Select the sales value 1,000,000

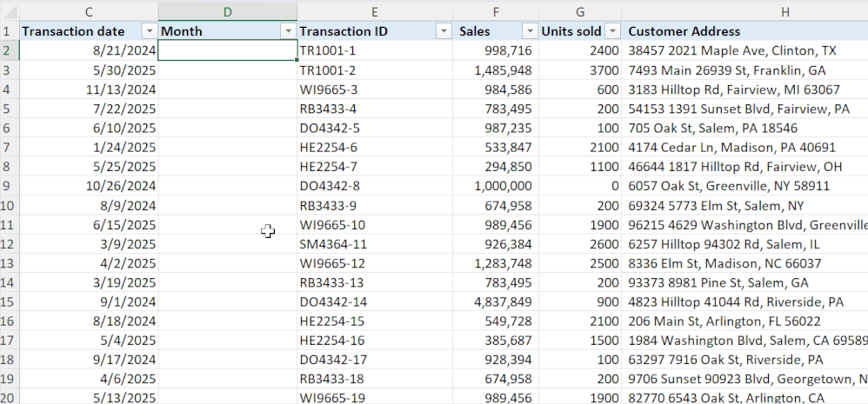tap(496, 186)
